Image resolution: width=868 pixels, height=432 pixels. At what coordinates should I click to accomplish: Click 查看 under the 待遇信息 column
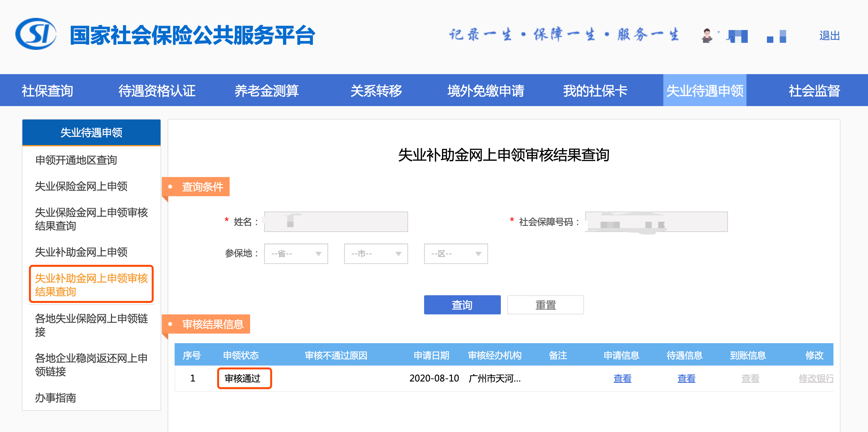686,378
